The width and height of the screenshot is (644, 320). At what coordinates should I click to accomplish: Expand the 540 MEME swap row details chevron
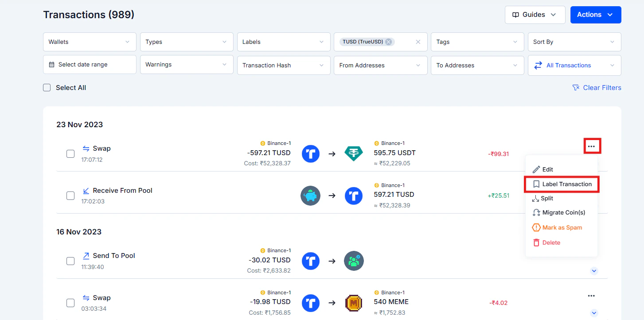click(x=594, y=313)
